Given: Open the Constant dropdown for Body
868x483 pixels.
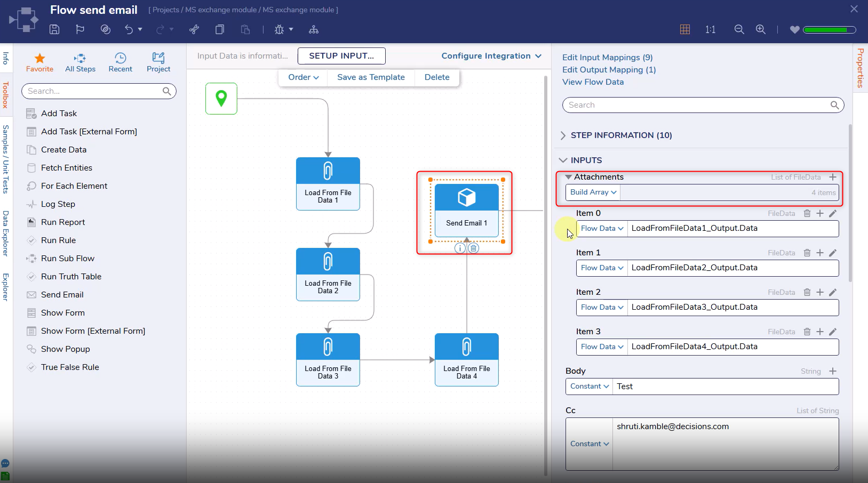Looking at the screenshot, I should (590, 387).
